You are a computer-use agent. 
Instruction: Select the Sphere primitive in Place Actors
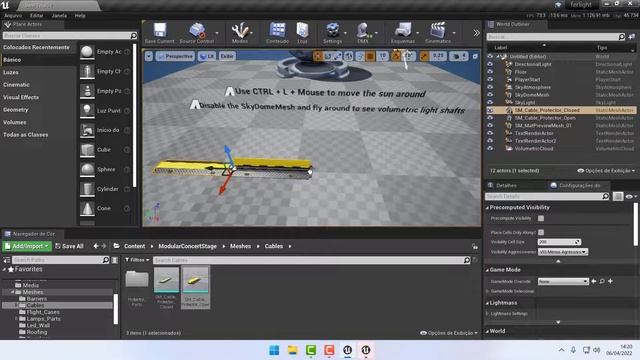point(105,169)
